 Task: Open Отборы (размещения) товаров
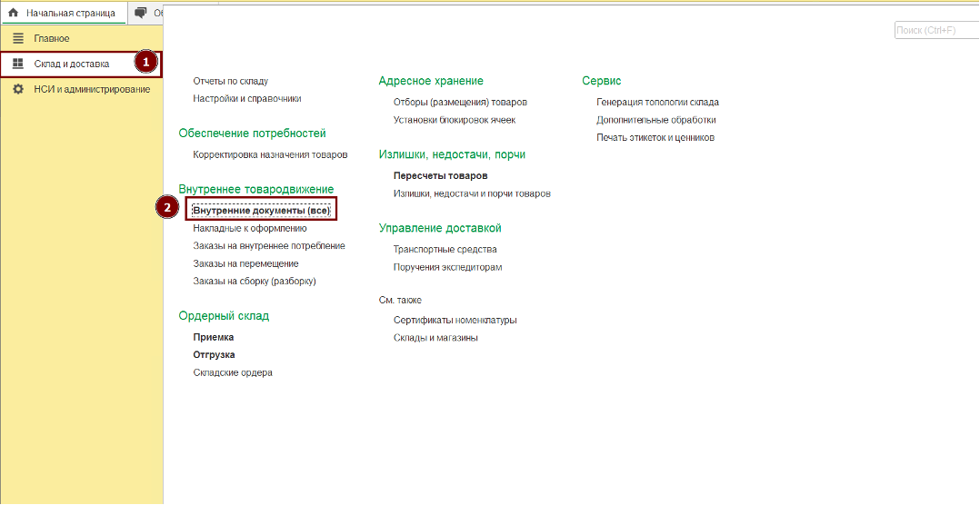click(x=460, y=102)
